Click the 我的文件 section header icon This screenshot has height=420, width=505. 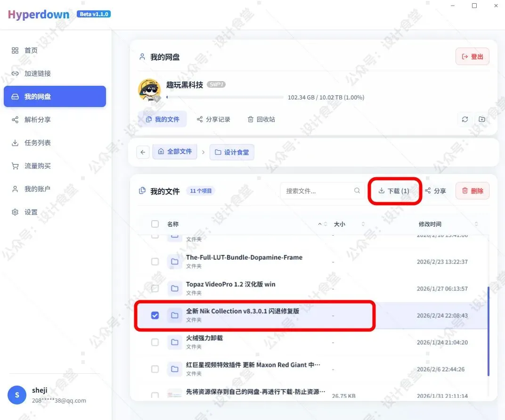(x=142, y=191)
